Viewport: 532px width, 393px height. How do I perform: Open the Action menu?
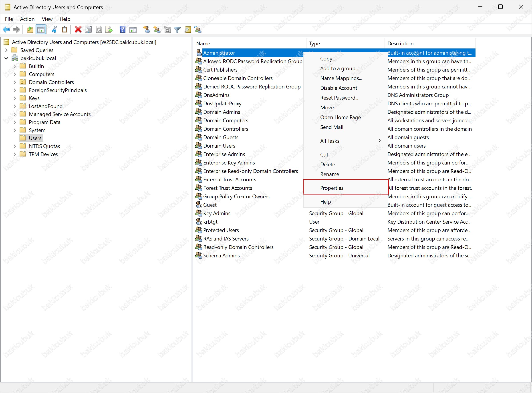click(27, 19)
